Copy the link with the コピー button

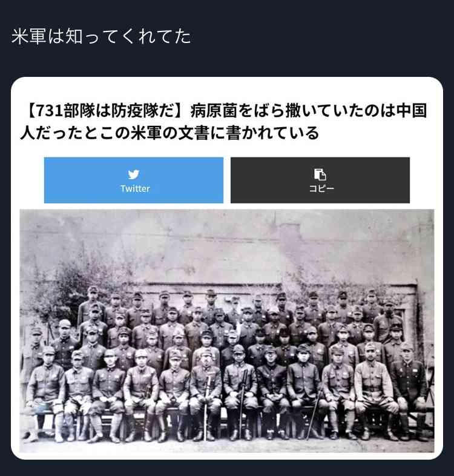[x=320, y=180]
